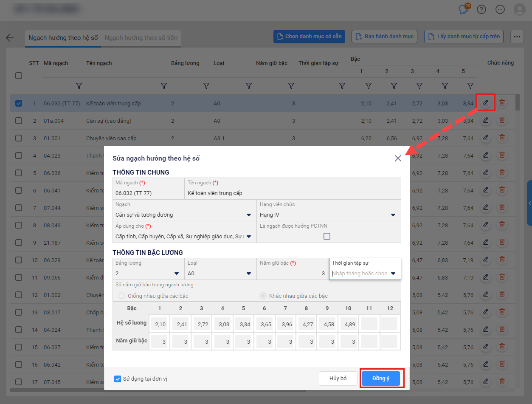Filter the Bậc 1 column
The height and width of the screenshot is (404, 532).
pyautogui.click(x=369, y=86)
